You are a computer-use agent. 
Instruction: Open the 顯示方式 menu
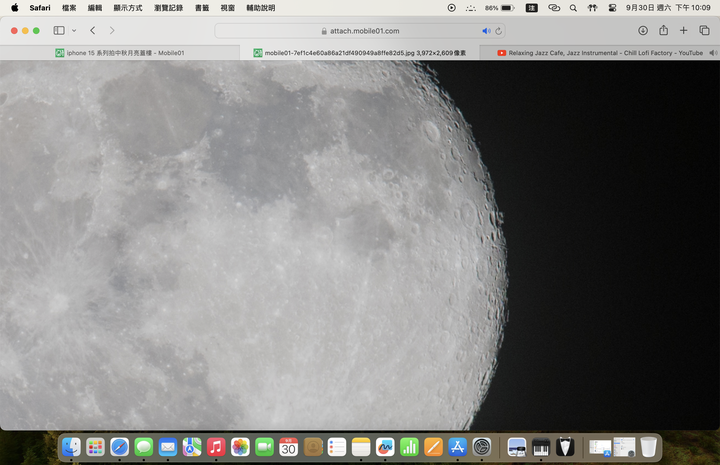click(128, 8)
